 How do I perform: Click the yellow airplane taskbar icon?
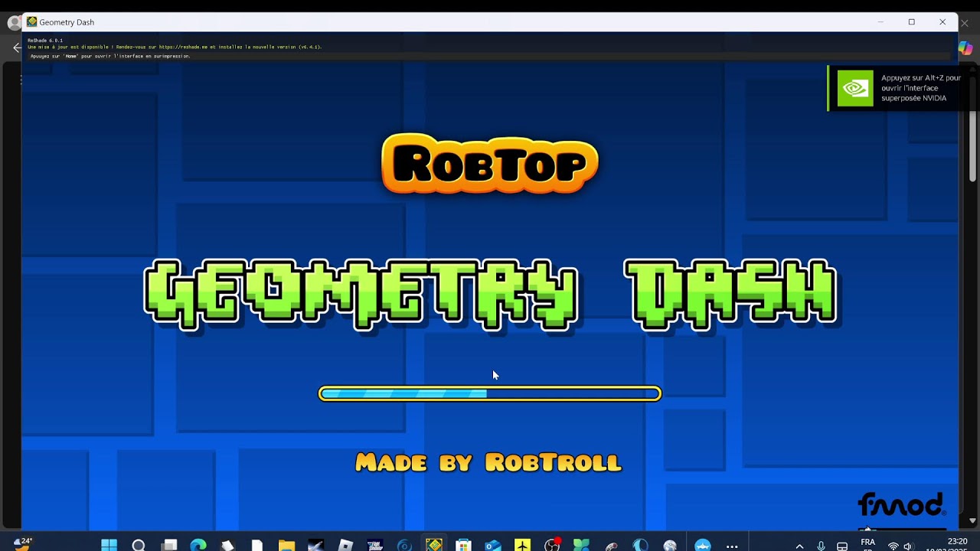pos(523,545)
